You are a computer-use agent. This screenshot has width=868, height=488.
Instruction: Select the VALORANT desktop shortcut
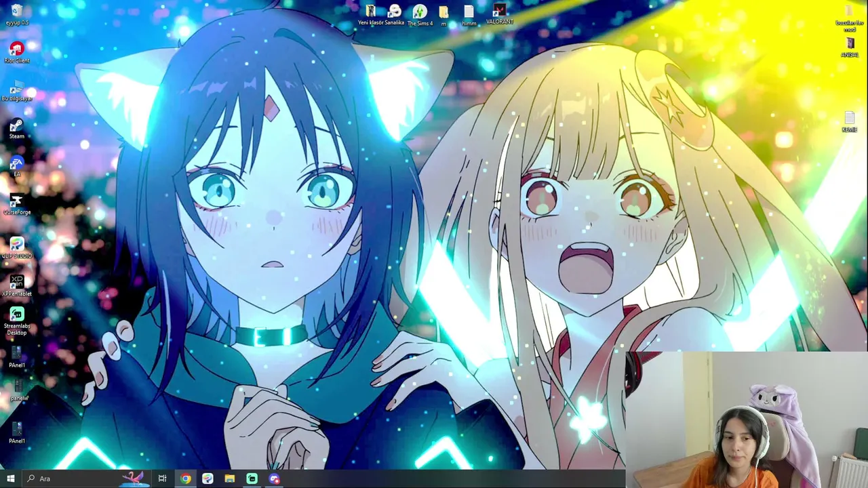tap(500, 14)
